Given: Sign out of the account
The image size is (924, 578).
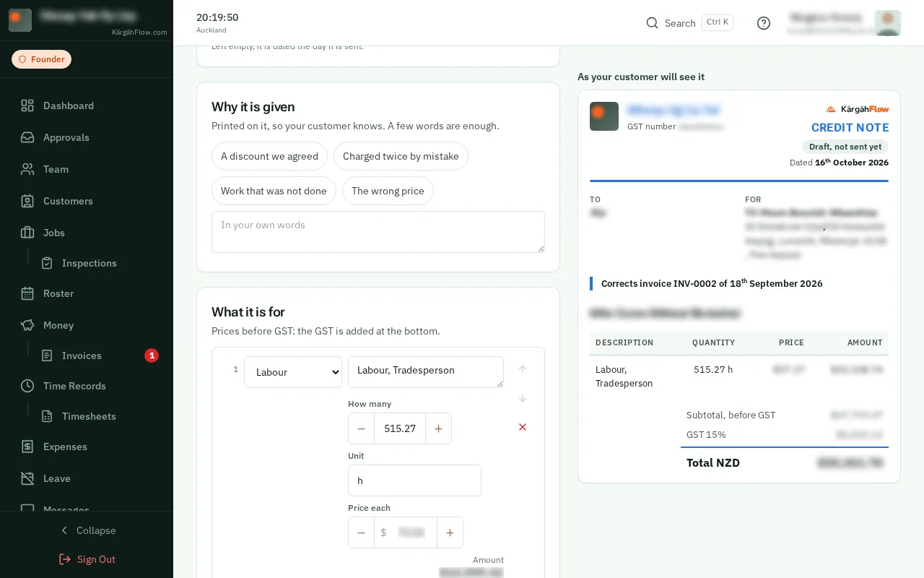Looking at the screenshot, I should [x=87, y=559].
